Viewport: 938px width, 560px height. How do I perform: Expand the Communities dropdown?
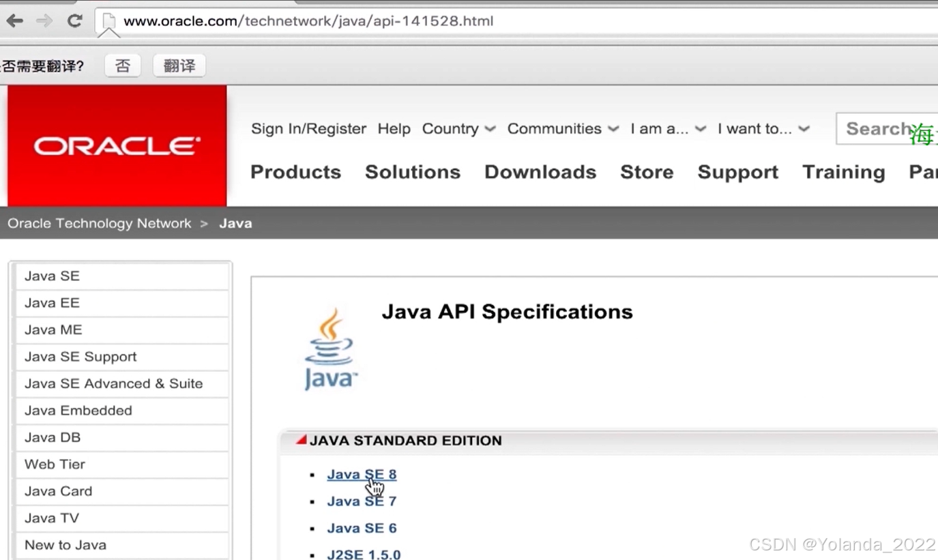tap(563, 129)
